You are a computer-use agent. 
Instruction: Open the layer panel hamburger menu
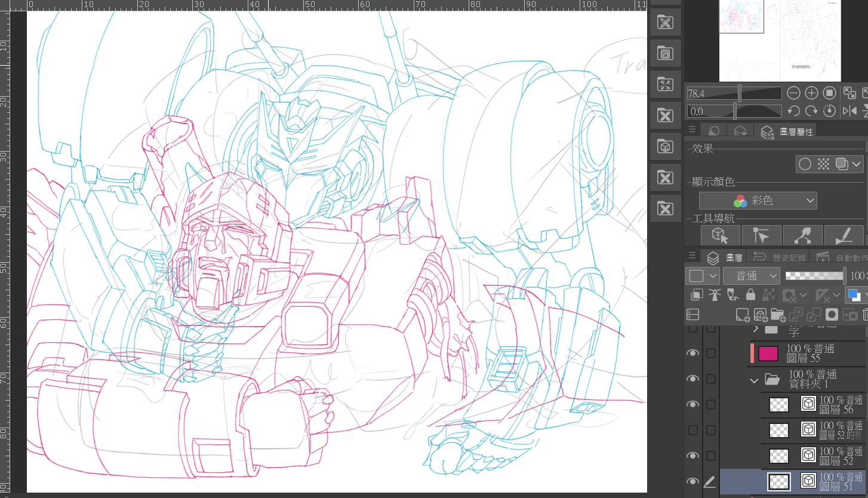pyautogui.click(x=692, y=256)
